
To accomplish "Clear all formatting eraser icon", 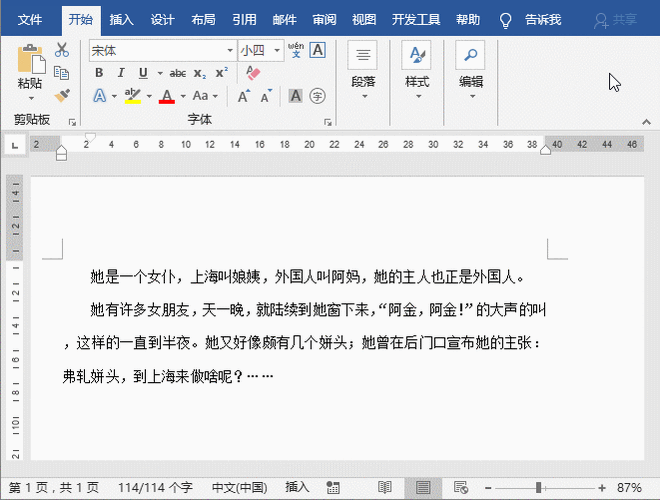I will point(253,73).
